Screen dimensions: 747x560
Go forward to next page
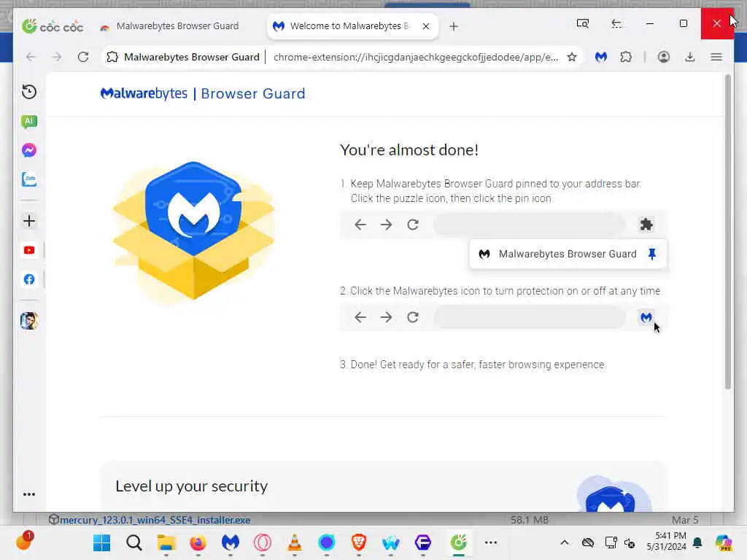57,57
